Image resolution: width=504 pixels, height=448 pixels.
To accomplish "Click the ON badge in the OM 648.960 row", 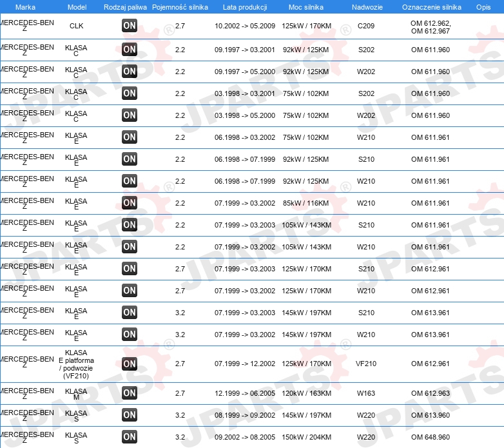I will point(130,437).
